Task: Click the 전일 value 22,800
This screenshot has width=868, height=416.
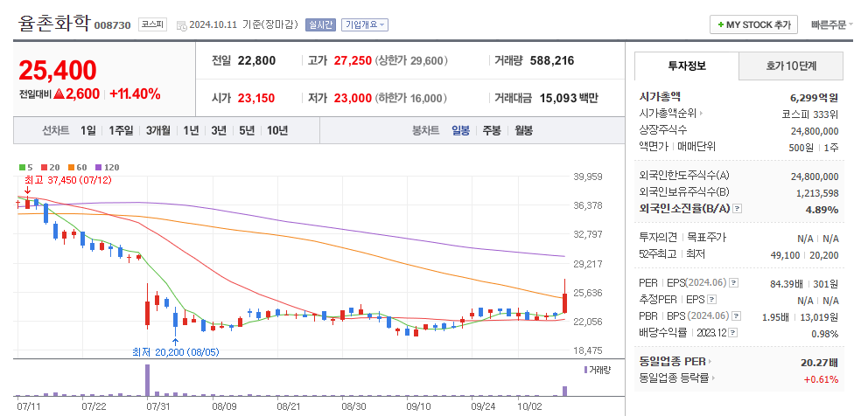Action: pyautogui.click(x=256, y=61)
